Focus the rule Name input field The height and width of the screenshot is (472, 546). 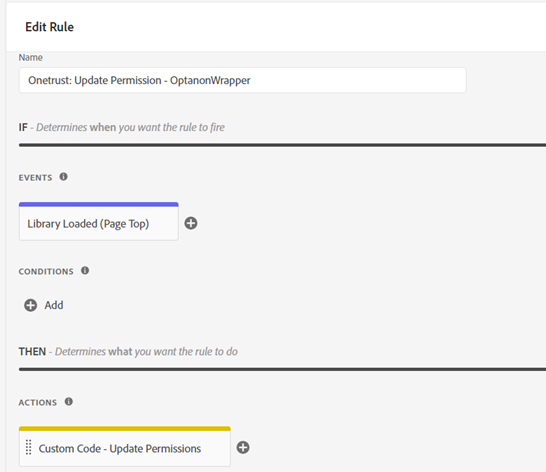242,80
